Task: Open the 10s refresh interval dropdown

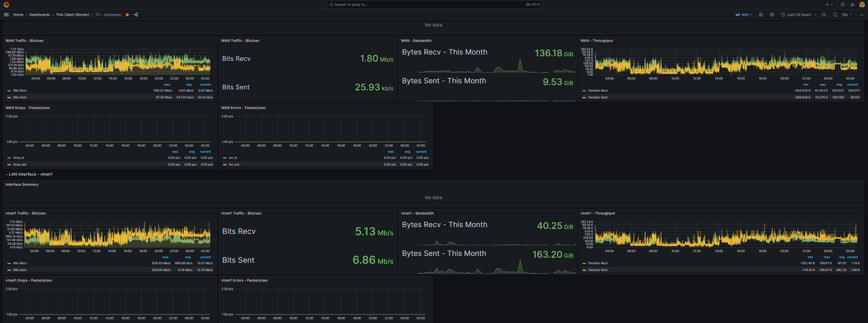Action: (847, 15)
